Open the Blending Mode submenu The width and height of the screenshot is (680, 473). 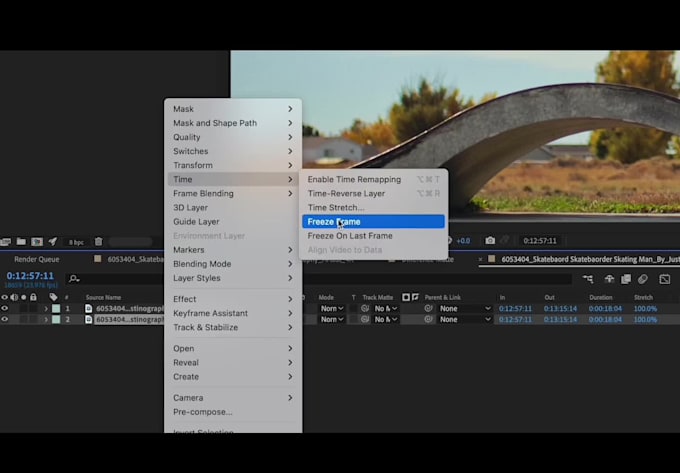[x=233, y=264]
